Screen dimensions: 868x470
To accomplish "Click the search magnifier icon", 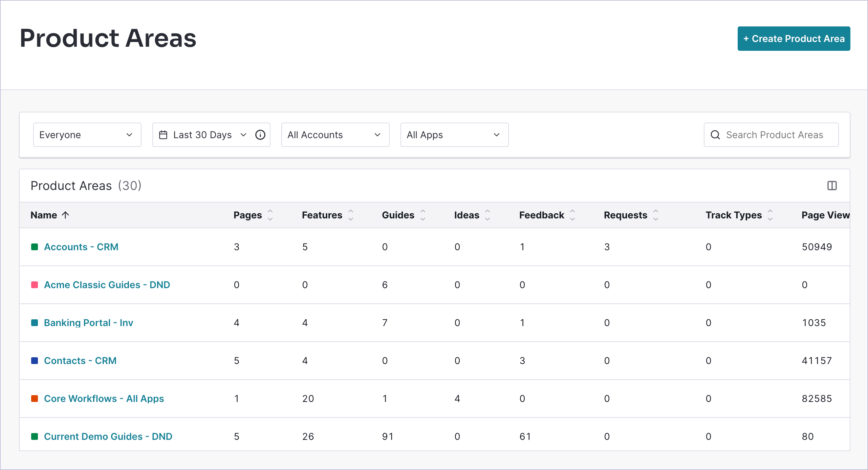I will [x=715, y=135].
